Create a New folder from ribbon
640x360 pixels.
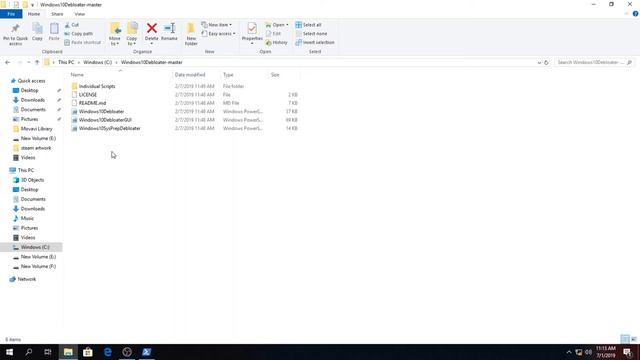(191, 34)
